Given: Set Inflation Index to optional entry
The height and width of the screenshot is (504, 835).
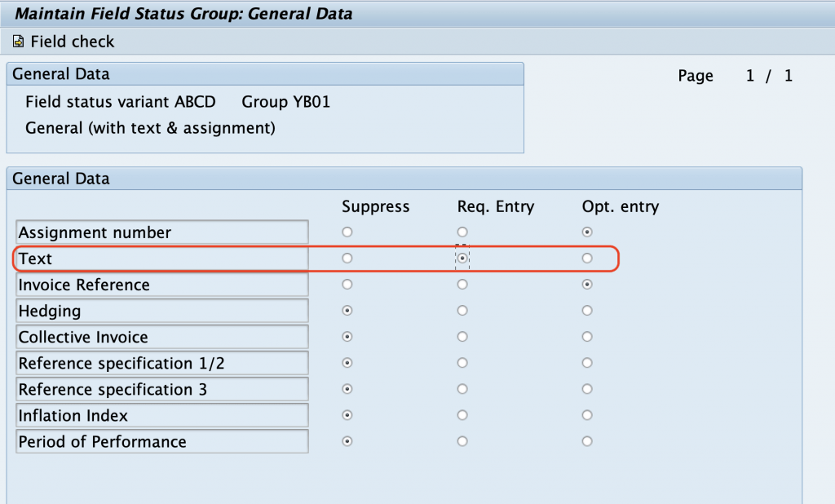Looking at the screenshot, I should click(x=586, y=414).
